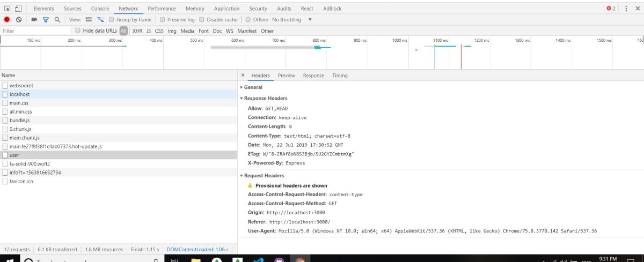Switch to the Application tab
644x262 pixels.
(x=226, y=9)
